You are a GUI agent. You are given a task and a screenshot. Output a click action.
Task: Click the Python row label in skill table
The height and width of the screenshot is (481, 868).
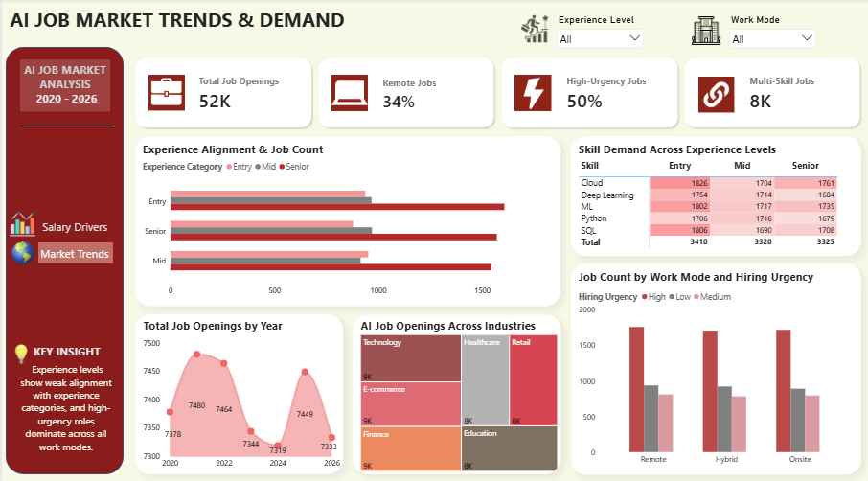(593, 218)
